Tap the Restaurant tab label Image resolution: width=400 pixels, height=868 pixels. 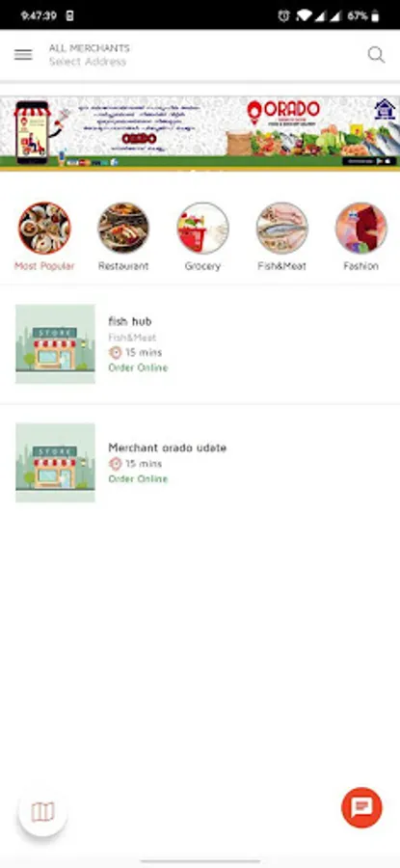coord(123,266)
